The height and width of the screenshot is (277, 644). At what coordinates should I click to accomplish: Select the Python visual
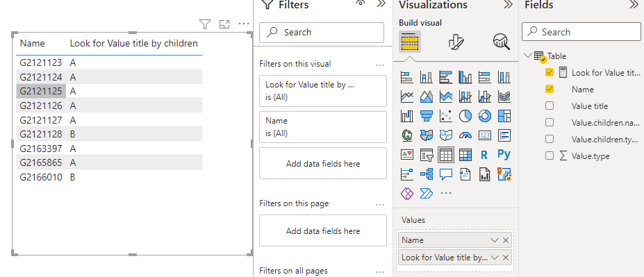[x=504, y=155]
